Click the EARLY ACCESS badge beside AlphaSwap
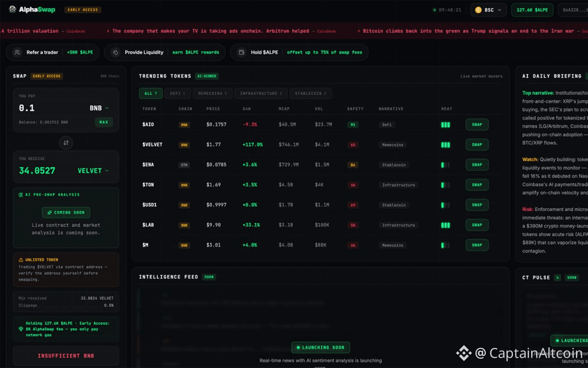 click(83, 10)
